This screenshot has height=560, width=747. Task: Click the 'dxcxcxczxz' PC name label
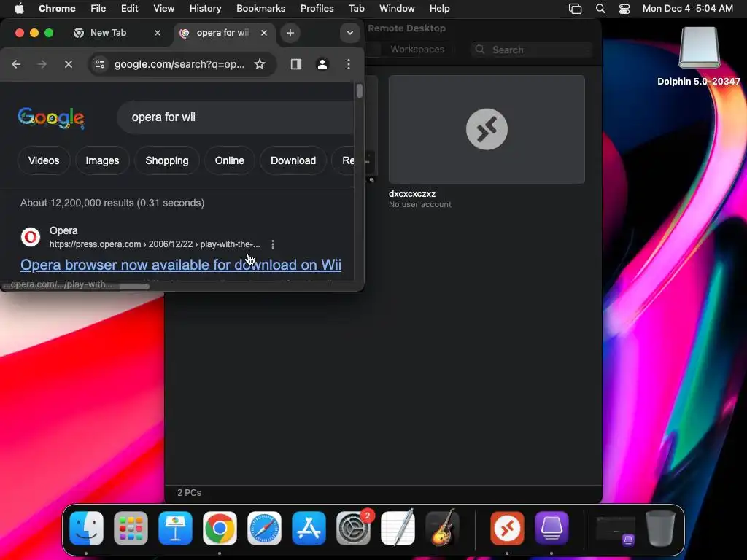[x=412, y=194]
